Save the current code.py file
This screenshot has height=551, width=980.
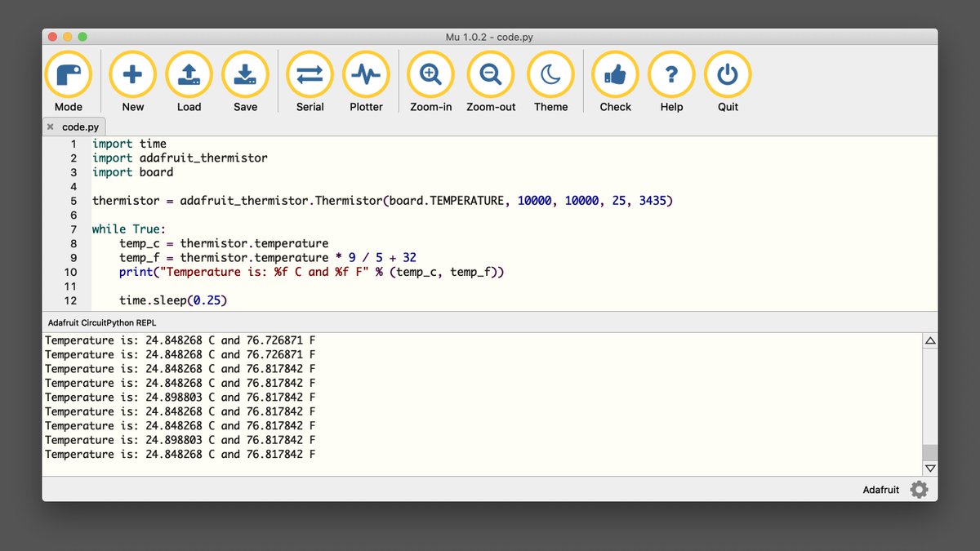245,82
